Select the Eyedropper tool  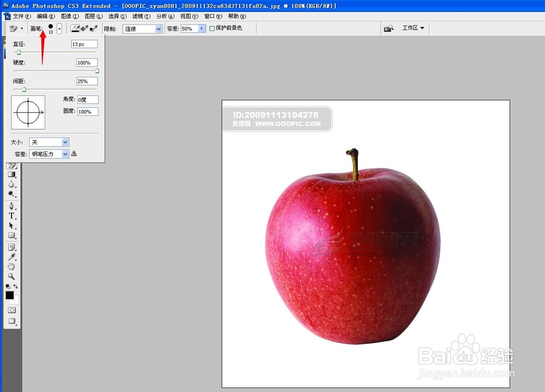coord(11,257)
